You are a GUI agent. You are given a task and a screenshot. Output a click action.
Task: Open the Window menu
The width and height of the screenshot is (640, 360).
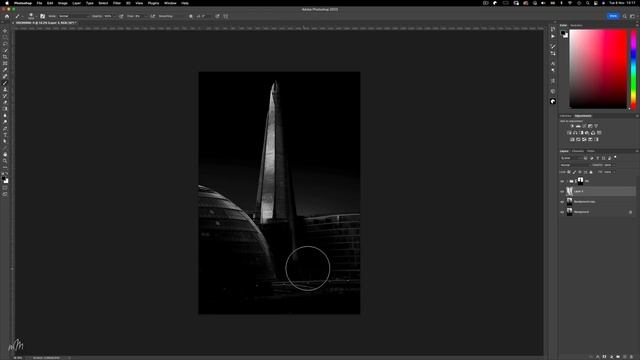point(170,3)
